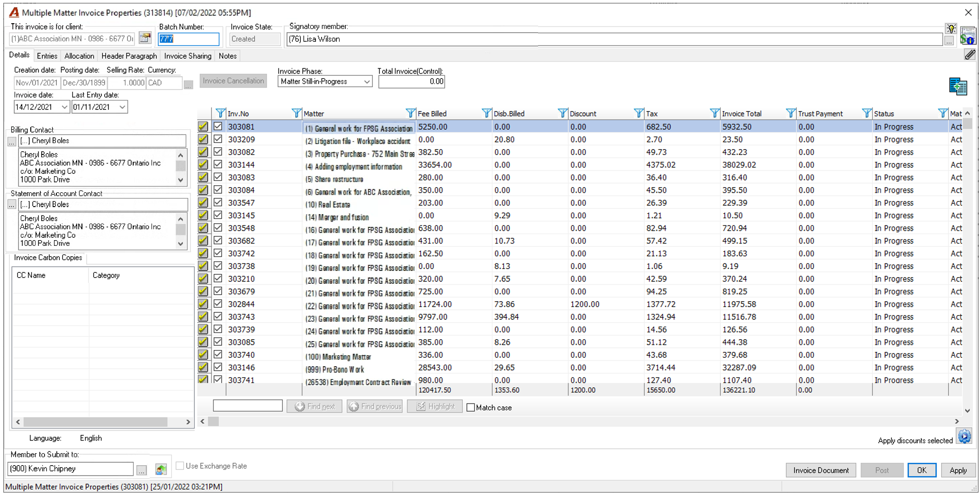Image resolution: width=980 pixels, height=495 pixels.
Task: Open the Invoice Sharing tab
Action: (188, 56)
